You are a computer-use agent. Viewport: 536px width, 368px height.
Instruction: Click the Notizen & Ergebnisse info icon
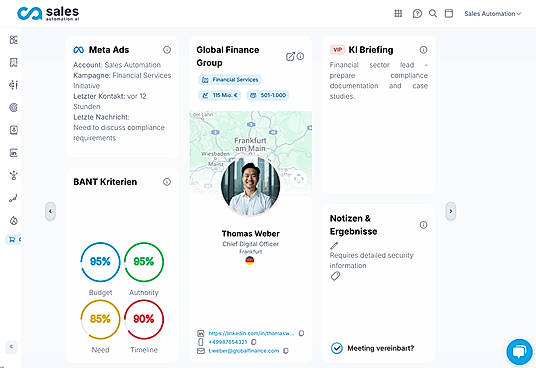(423, 225)
